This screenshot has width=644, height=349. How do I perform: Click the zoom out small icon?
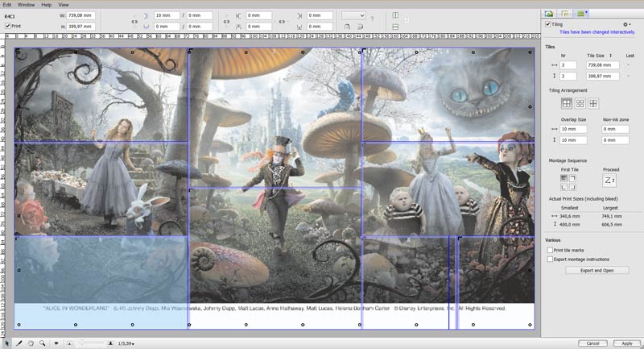[69, 343]
